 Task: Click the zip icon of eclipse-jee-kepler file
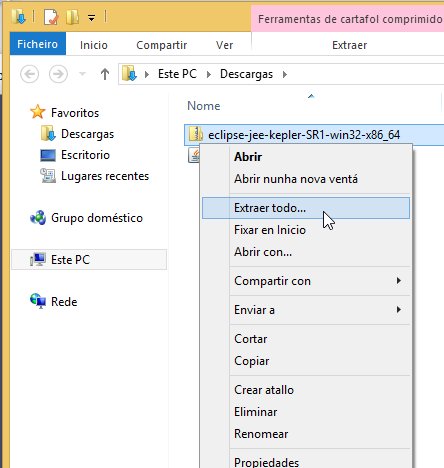[196, 134]
